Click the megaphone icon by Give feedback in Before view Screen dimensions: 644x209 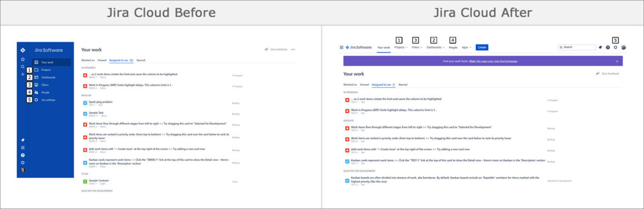tap(267, 49)
